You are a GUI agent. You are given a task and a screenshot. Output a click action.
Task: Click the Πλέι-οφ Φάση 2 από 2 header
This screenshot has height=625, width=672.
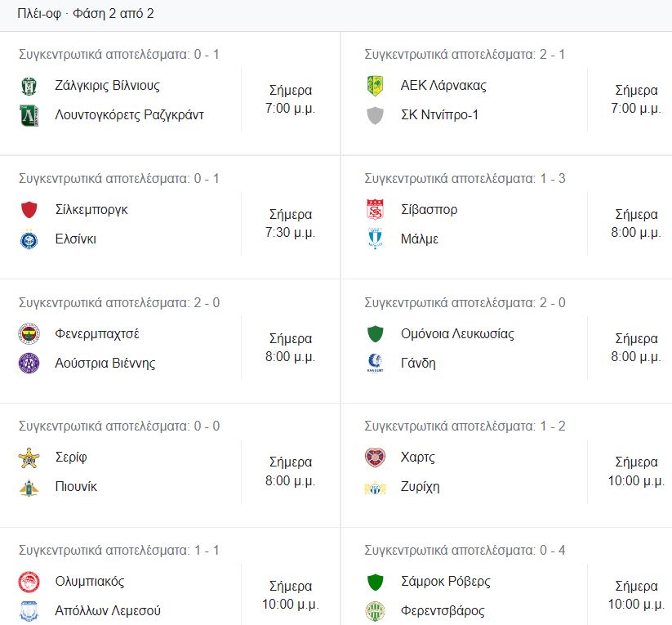tap(86, 14)
